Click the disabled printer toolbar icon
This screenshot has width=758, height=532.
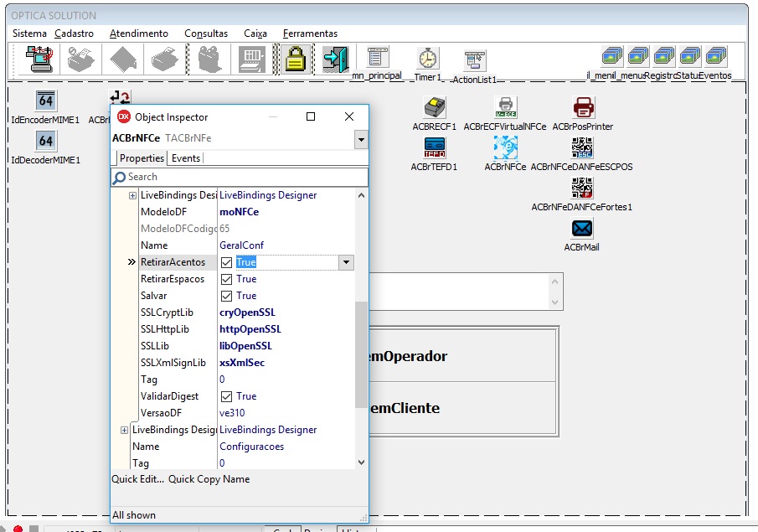coord(80,59)
